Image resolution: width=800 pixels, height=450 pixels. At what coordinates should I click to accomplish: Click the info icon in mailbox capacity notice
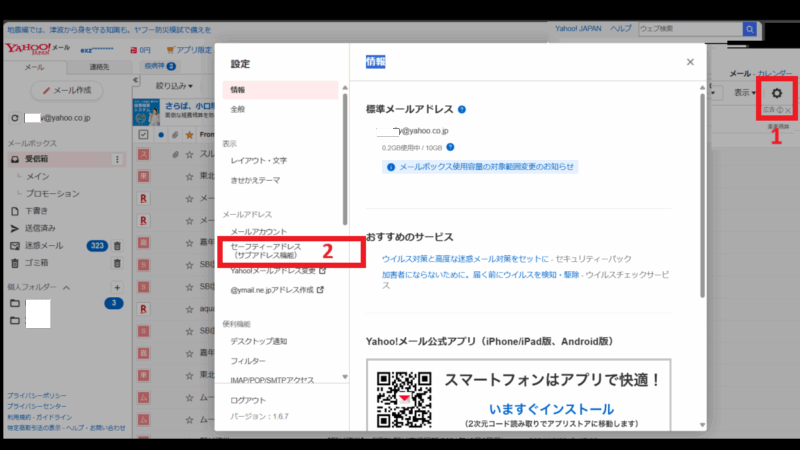pyautogui.click(x=391, y=167)
